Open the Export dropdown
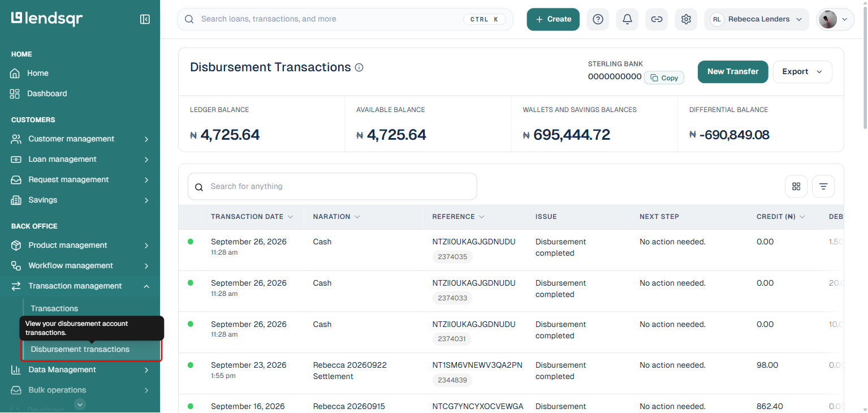 pyautogui.click(x=802, y=72)
